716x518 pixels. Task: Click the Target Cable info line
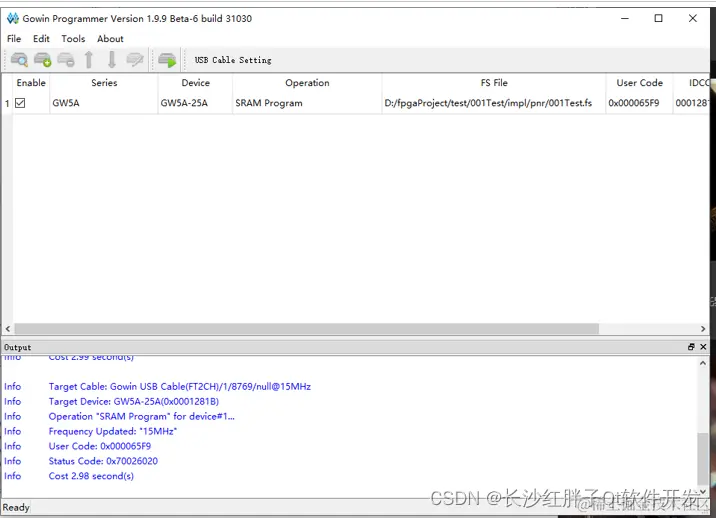tap(179, 386)
